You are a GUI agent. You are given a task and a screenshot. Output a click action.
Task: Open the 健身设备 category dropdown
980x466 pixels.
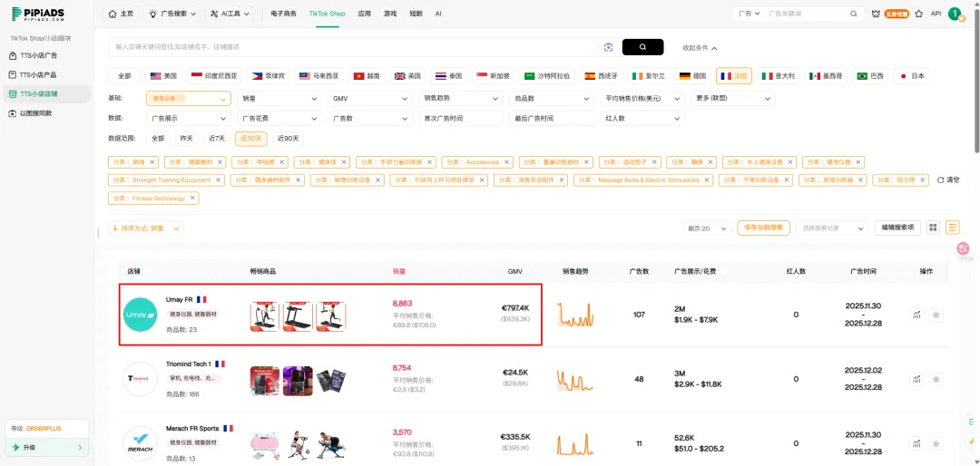[189, 99]
